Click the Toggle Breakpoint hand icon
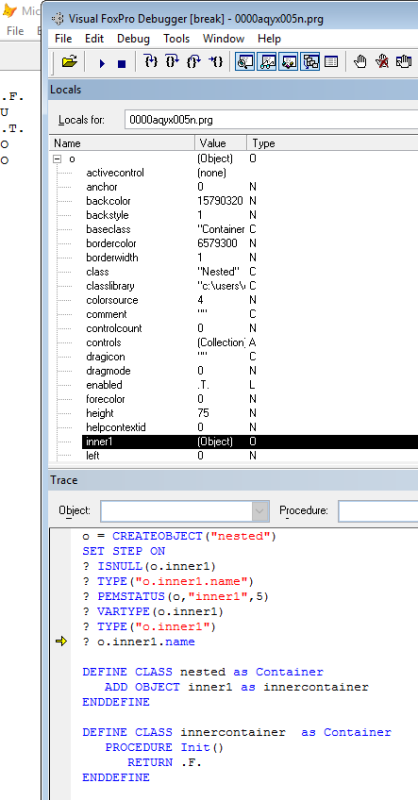Screen dimensions: 418x800 click(x=360, y=62)
